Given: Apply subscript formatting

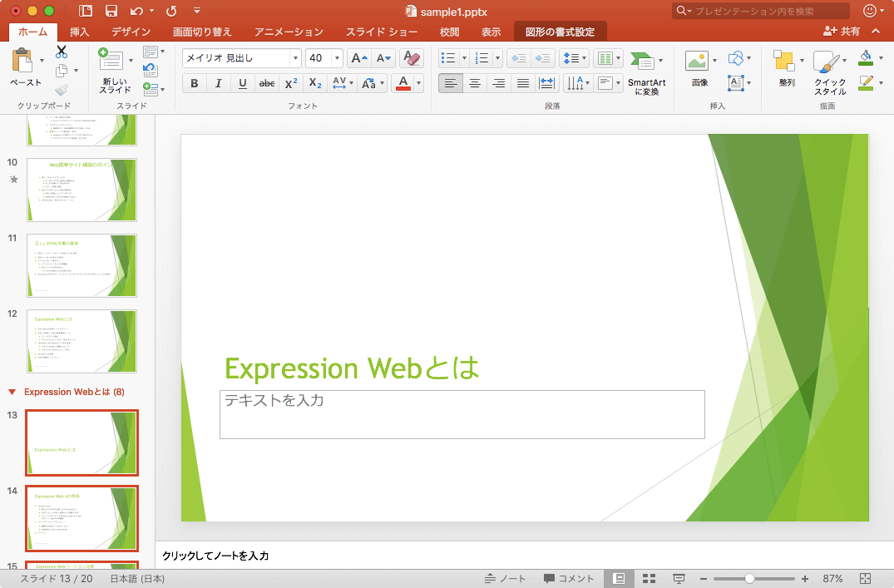Looking at the screenshot, I should tap(314, 83).
